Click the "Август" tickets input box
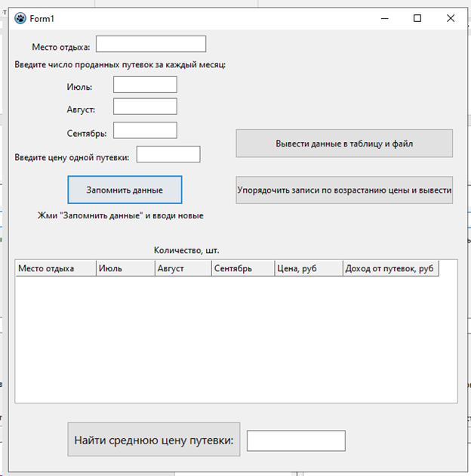Viewport: 471px width, 476px height. pyautogui.click(x=145, y=107)
